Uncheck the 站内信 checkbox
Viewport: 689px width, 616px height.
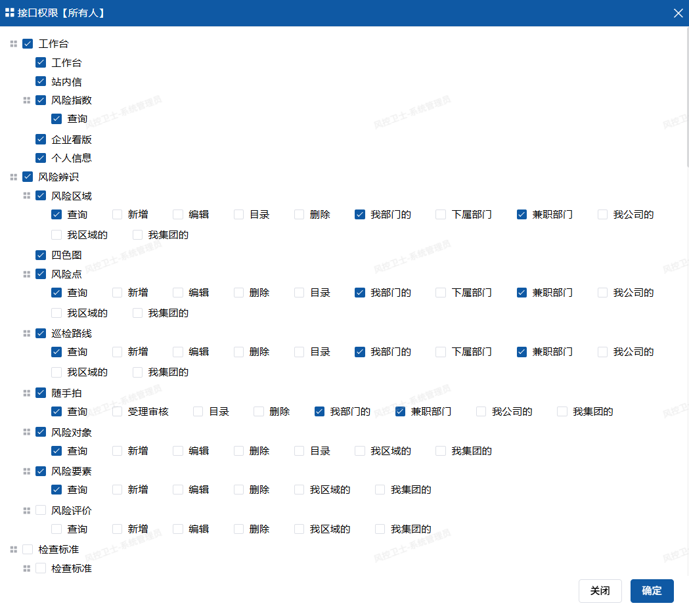41,81
